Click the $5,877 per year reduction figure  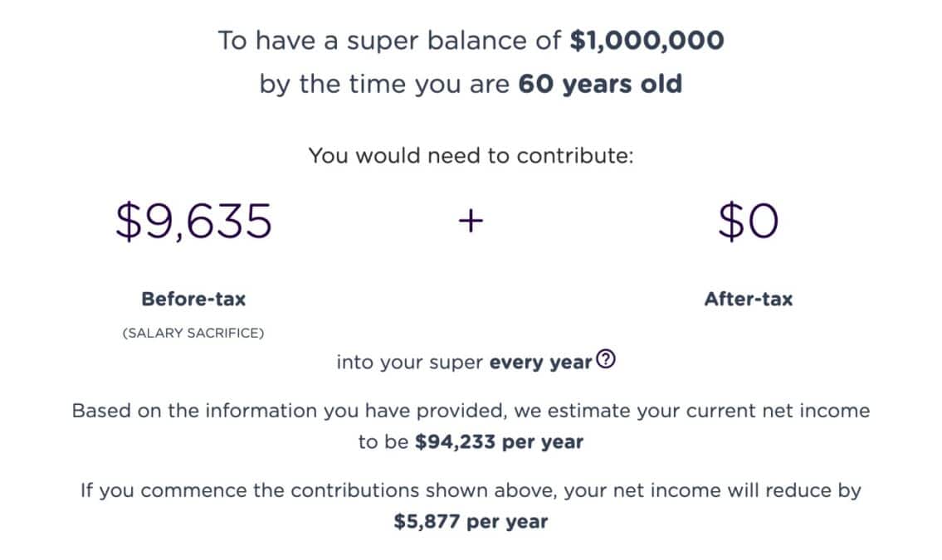click(471, 522)
